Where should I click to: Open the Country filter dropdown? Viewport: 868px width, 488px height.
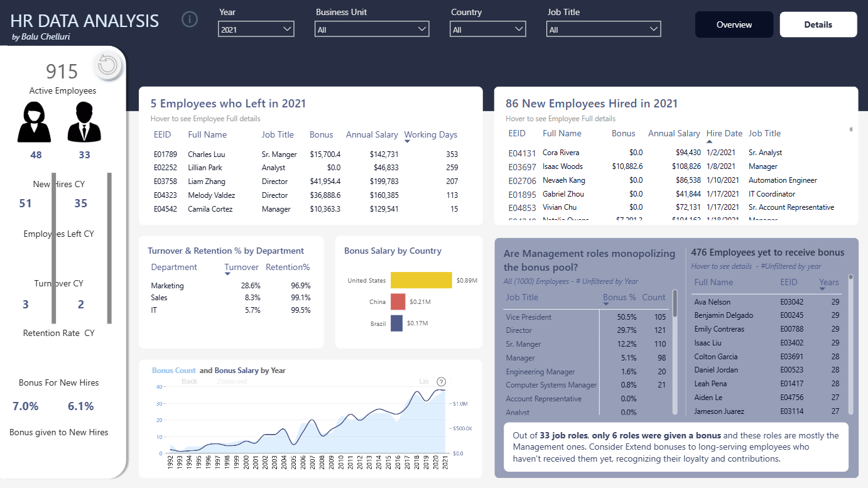click(488, 29)
